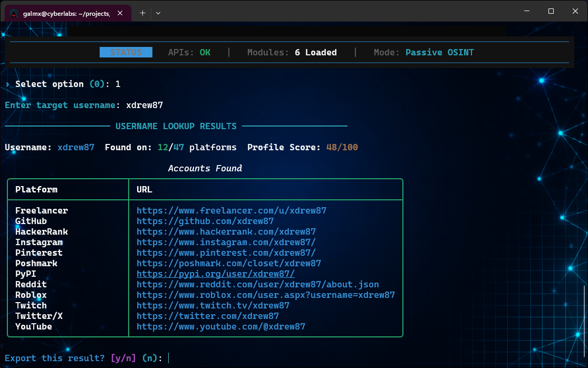Select the STATUS indicator badge
The image size is (588, 368).
[126, 52]
